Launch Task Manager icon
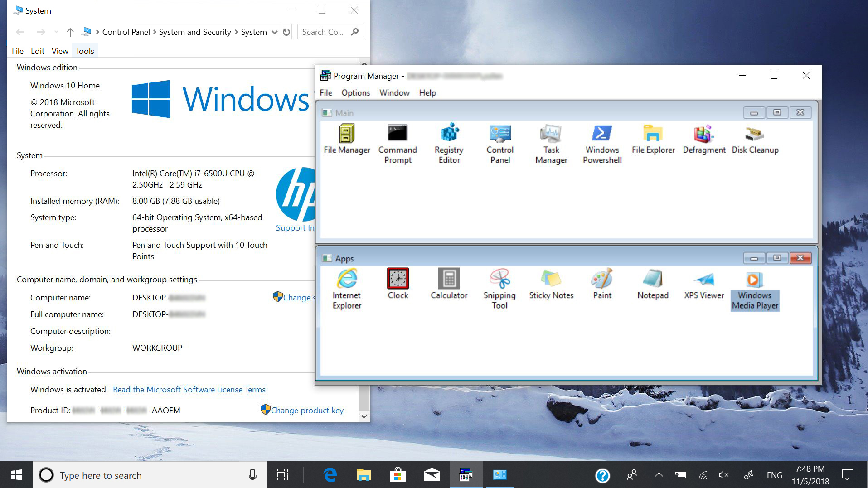Image resolution: width=868 pixels, height=488 pixels. point(551,144)
